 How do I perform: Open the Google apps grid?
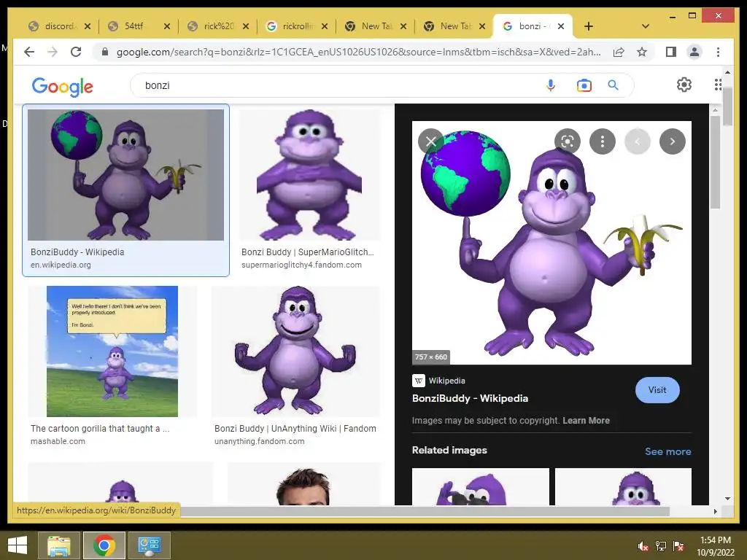[718, 85]
